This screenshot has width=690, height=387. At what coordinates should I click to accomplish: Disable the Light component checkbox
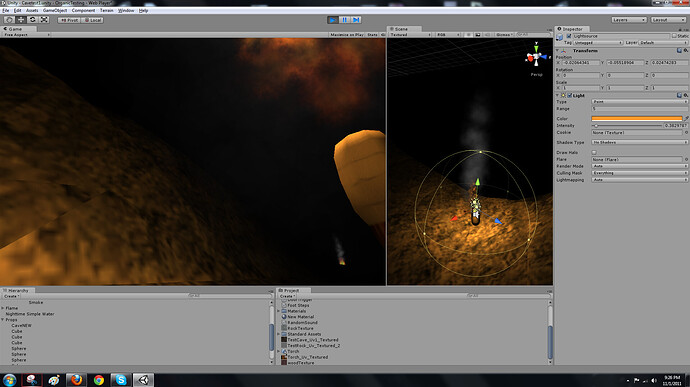569,95
